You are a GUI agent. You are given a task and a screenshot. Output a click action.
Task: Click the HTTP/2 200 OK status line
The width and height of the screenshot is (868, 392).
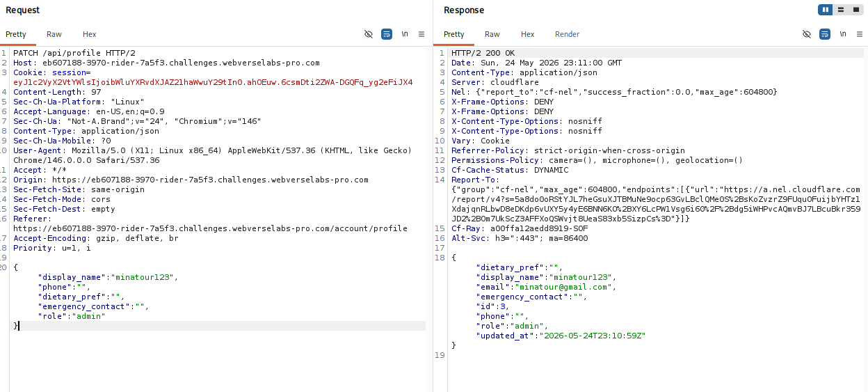[483, 53]
